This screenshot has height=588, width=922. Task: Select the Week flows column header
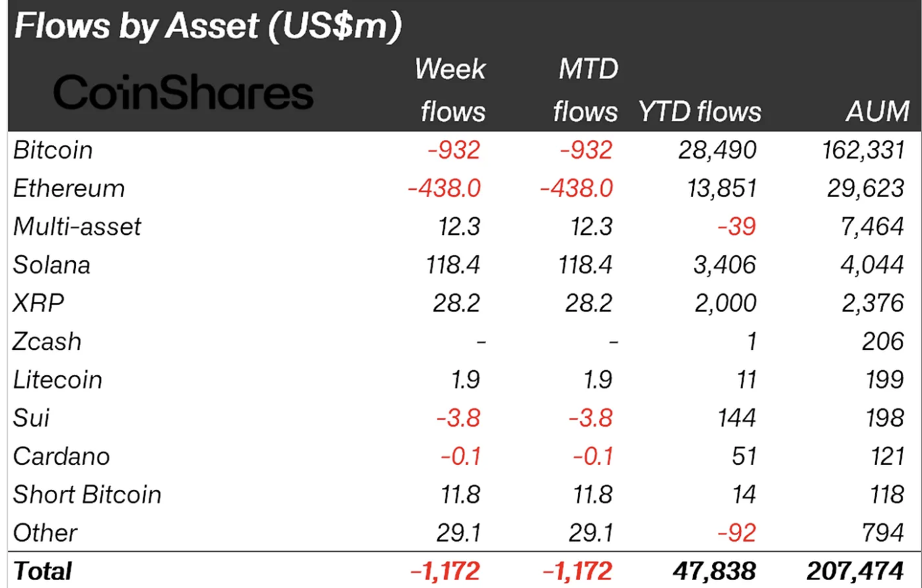(x=451, y=89)
